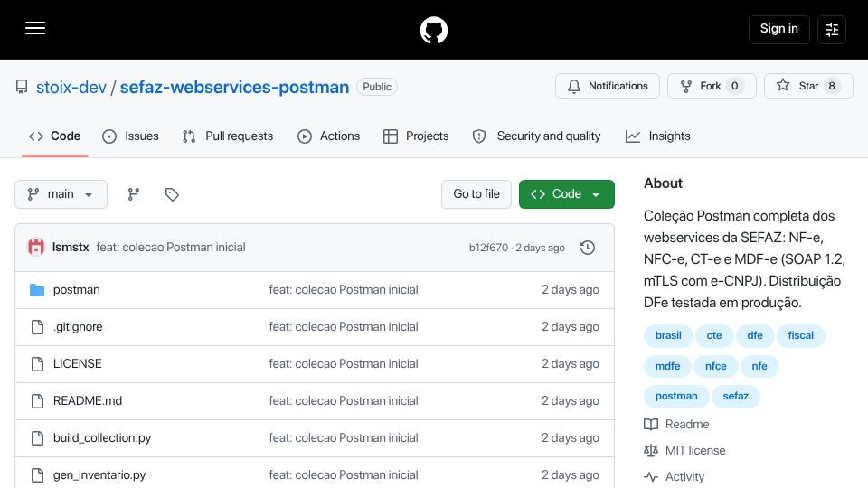The image size is (868, 488).
Task: Open the Actions tab
Action: pyautogui.click(x=329, y=136)
